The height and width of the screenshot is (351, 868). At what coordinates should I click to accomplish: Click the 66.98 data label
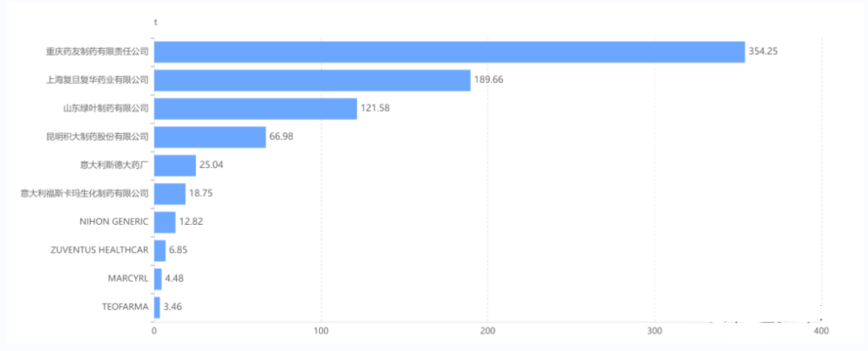281,137
